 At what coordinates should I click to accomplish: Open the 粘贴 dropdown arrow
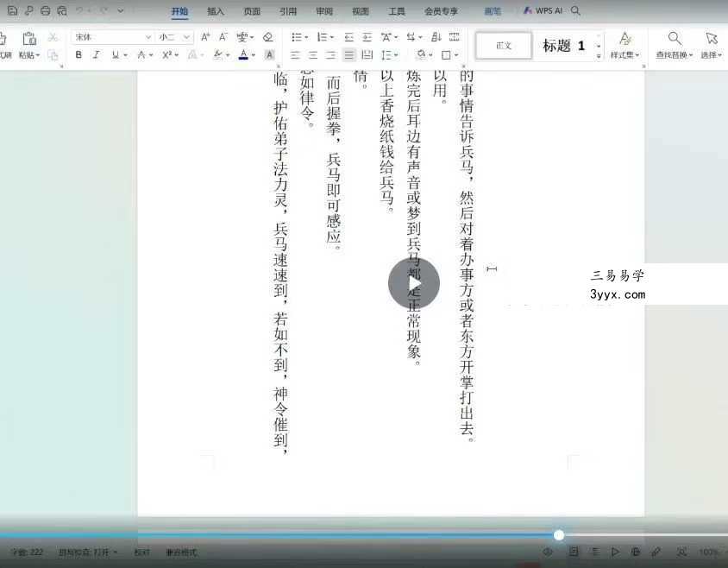[x=38, y=55]
